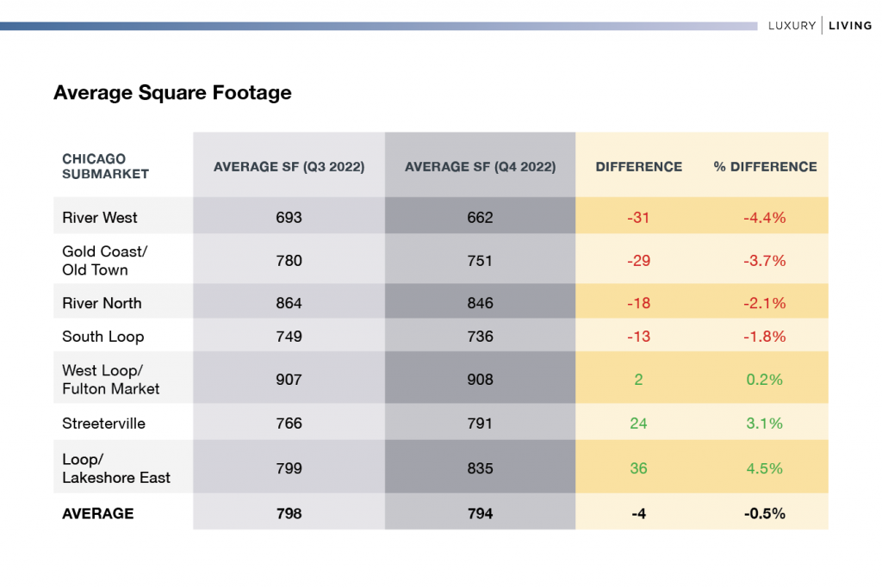Click the 3.1% cell
The height and width of the screenshot is (588, 882).
(765, 424)
